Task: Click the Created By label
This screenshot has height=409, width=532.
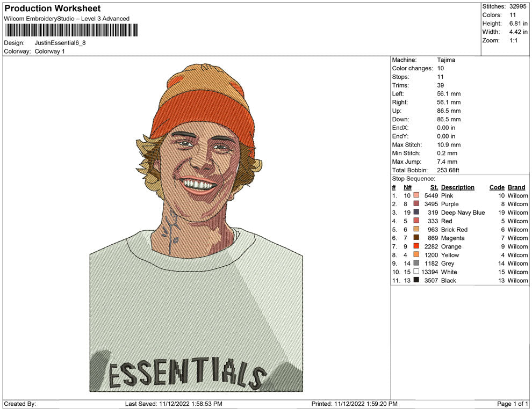Action: click(20, 404)
